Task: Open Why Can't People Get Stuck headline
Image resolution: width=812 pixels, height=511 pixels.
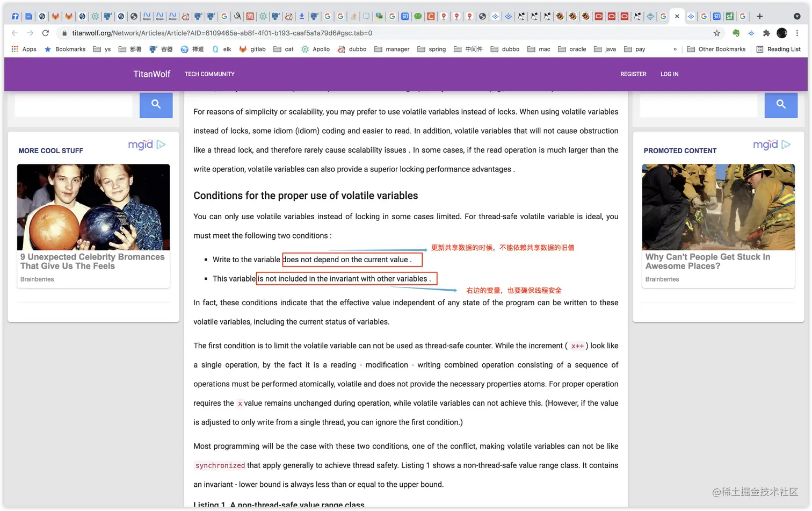Action: (708, 262)
